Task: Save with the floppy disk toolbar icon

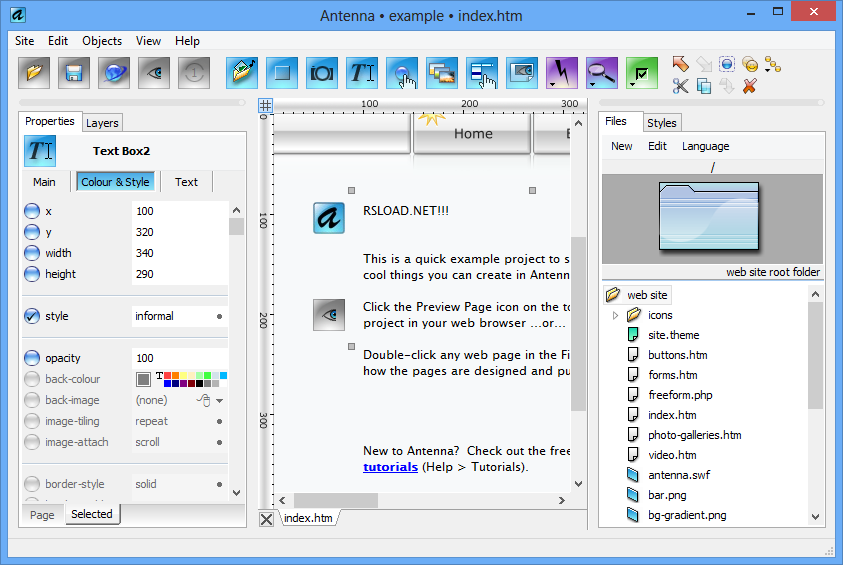Action: [74, 73]
